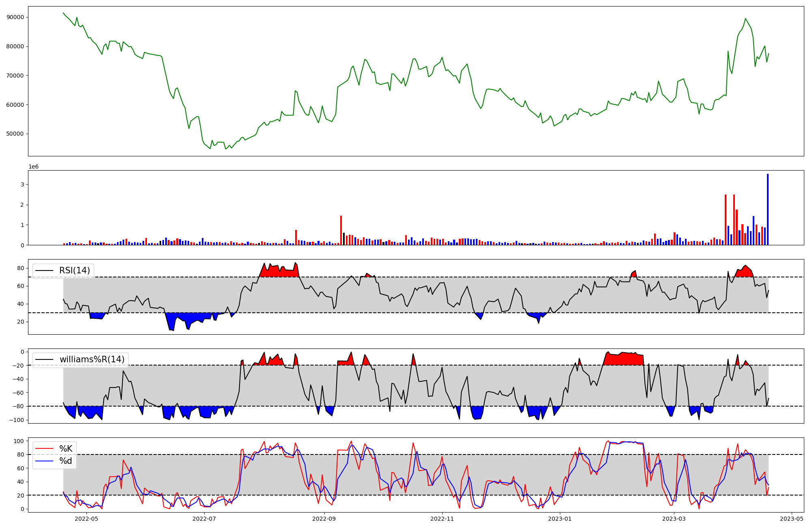Click the %K legend entry
The width and height of the screenshot is (812, 528).
click(x=66, y=449)
